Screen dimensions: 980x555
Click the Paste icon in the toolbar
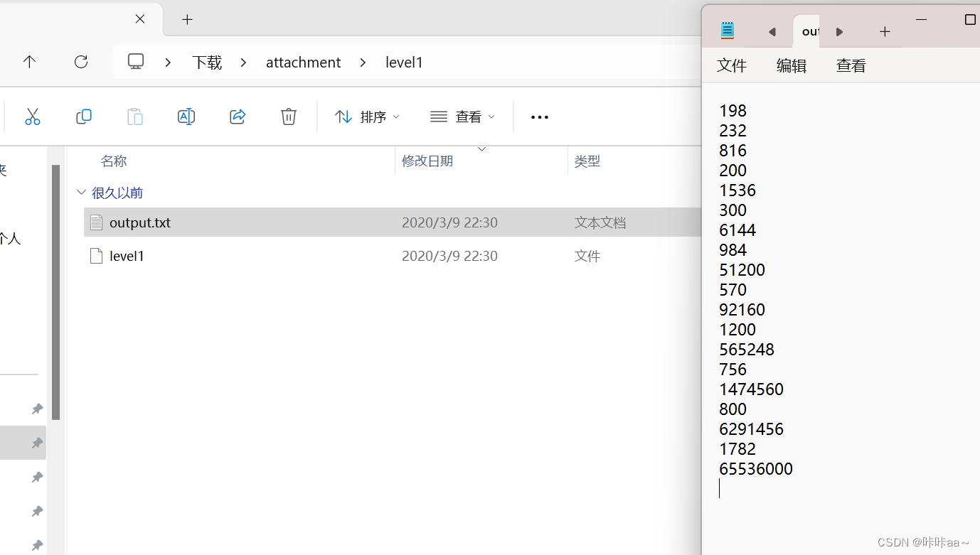(135, 116)
